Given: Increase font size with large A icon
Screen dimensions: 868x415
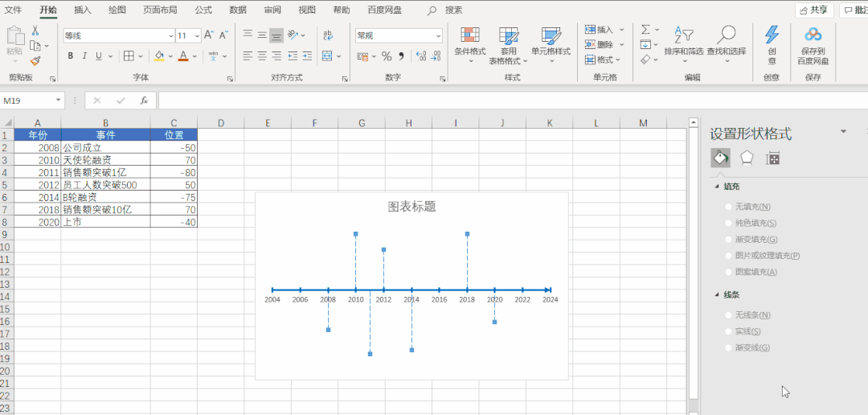Looking at the screenshot, I should (209, 35).
